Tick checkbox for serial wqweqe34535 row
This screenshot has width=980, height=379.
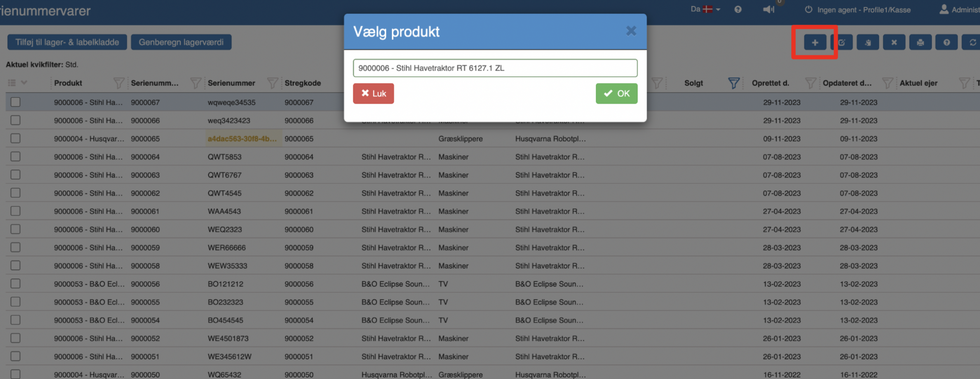click(15, 102)
